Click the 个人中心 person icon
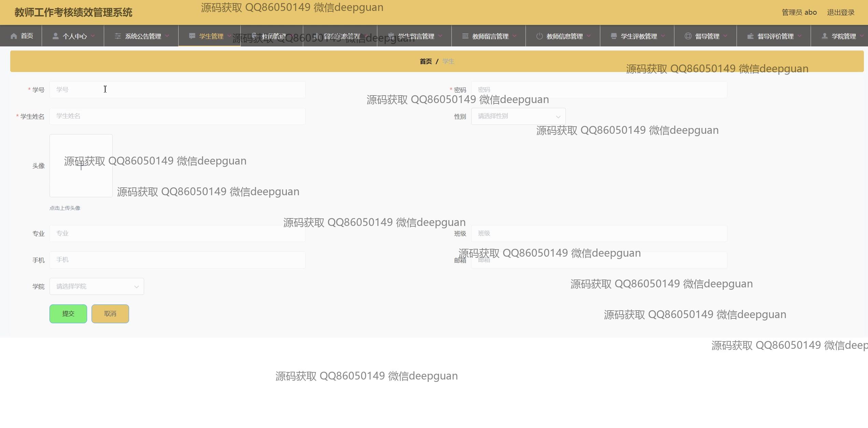 coord(55,36)
